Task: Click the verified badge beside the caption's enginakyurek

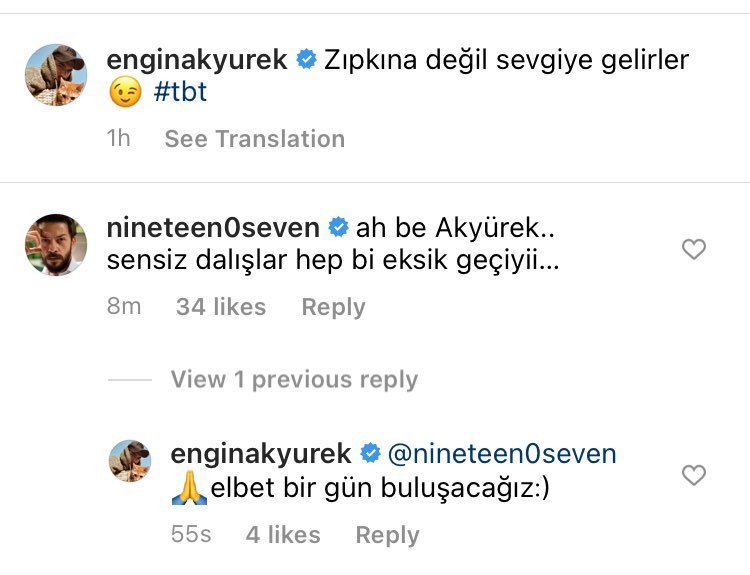Action: (305, 60)
